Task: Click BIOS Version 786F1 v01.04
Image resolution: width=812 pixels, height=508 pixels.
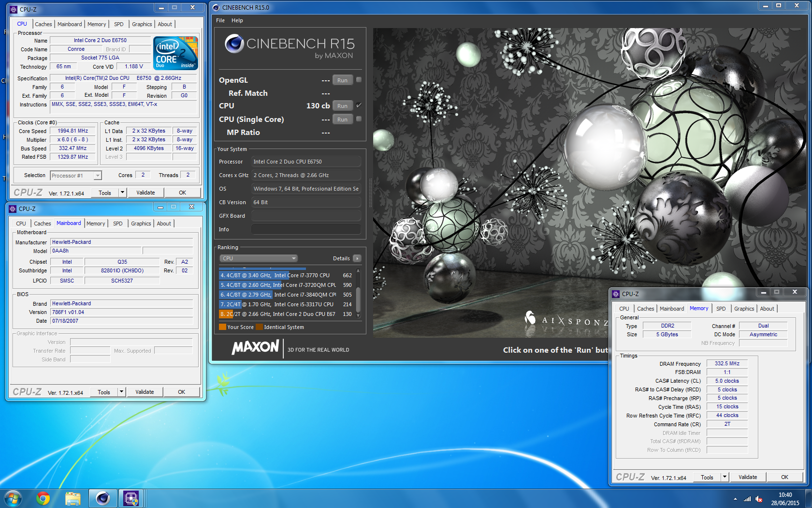Action: click(122, 312)
